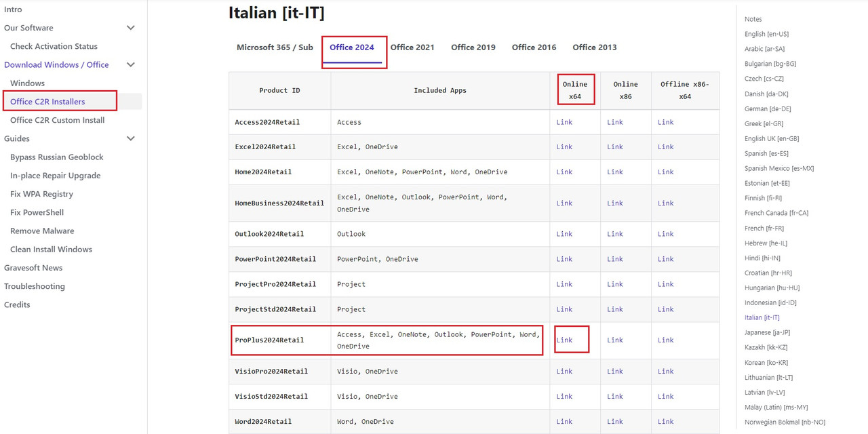
Task: Open Clean Install Windows guide
Action: click(51, 249)
